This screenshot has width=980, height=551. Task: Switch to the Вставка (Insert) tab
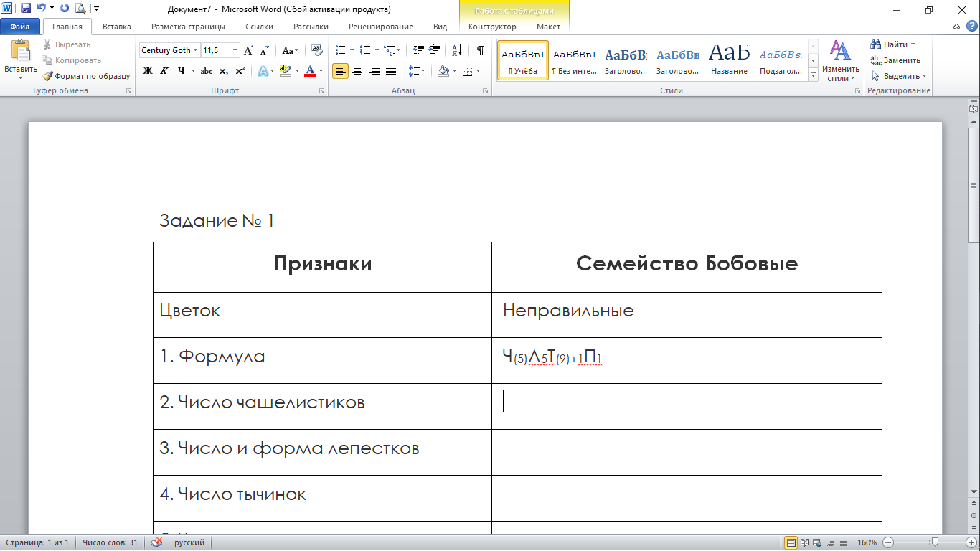(x=117, y=27)
